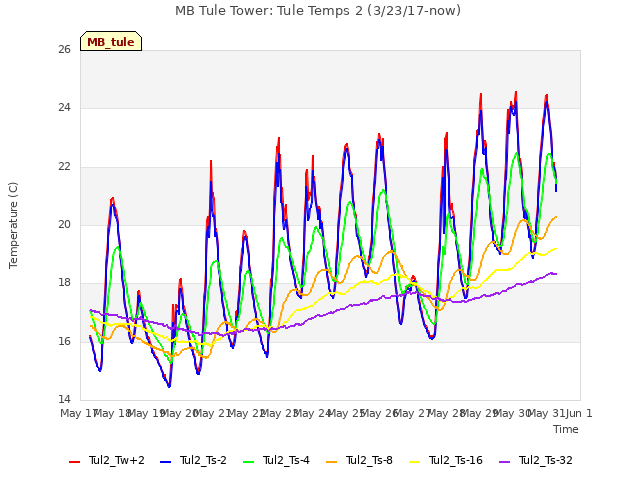Click the red Tul2_Tw+2 legend swatch
The image size is (640, 480).
tap(75, 461)
